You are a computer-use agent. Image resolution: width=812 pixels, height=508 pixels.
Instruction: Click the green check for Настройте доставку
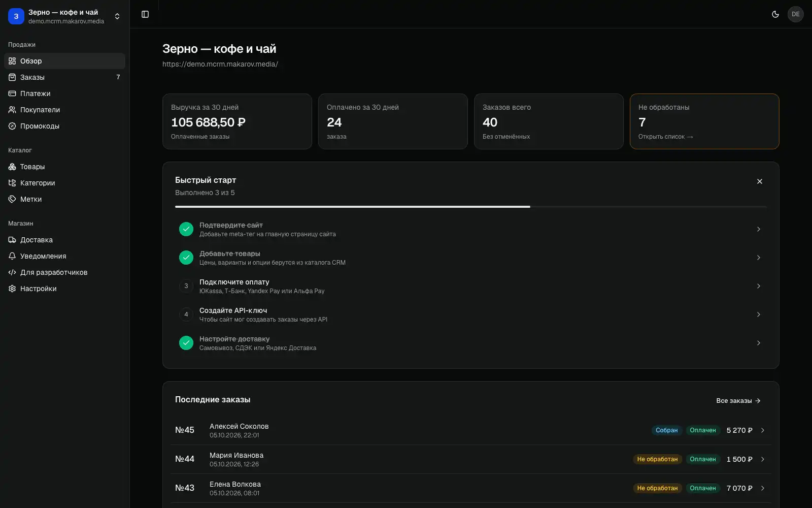click(x=186, y=343)
